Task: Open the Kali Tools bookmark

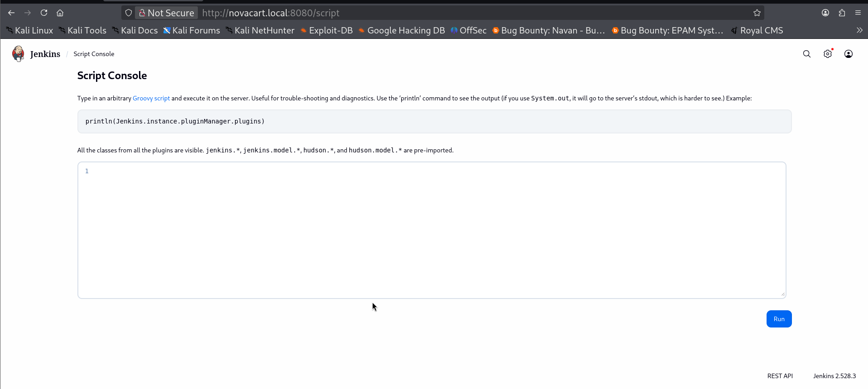Action: tap(82, 30)
